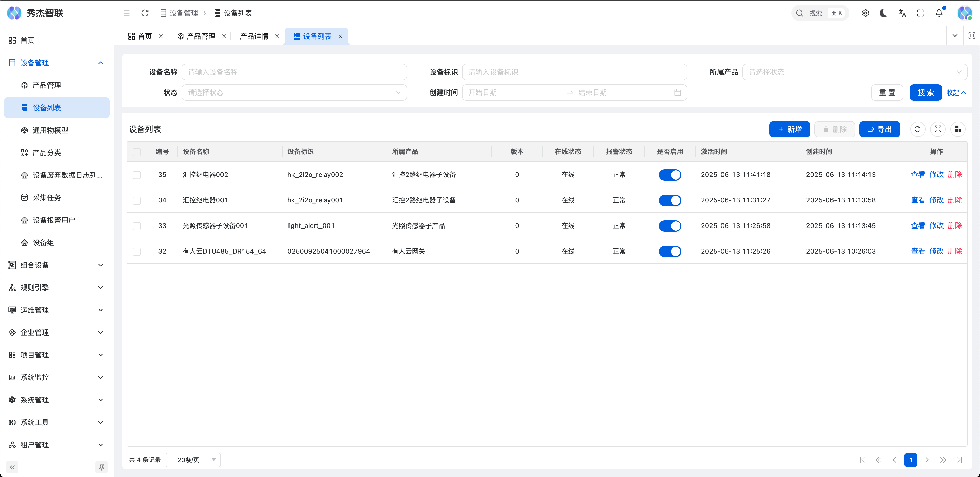Switch to the 产品详情 tab

[254, 36]
